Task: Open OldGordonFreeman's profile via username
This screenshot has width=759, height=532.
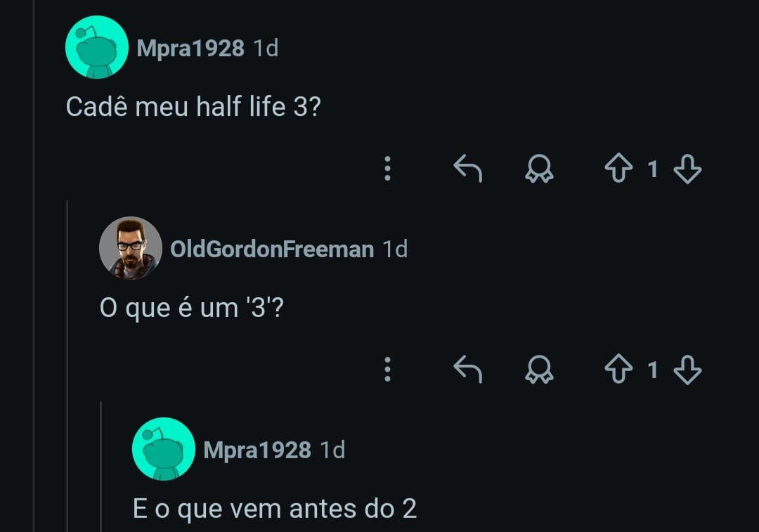Action: click(x=272, y=249)
